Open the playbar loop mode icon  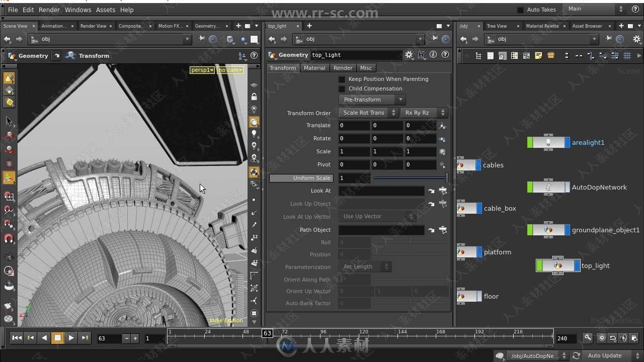tap(613, 338)
